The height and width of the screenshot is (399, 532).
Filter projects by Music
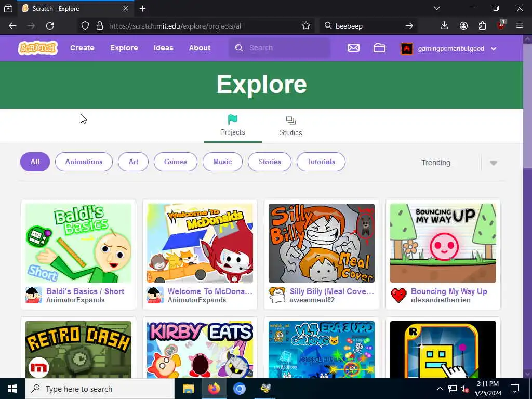click(222, 162)
